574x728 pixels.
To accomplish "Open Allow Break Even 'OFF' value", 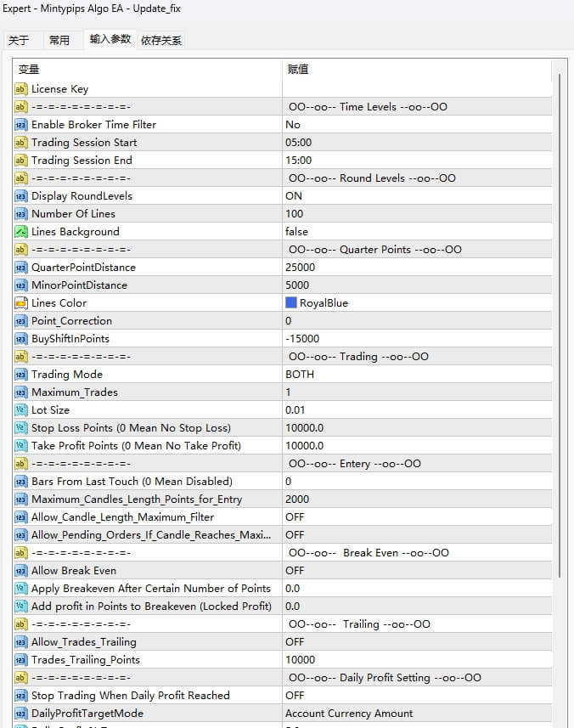I will coord(417,571).
